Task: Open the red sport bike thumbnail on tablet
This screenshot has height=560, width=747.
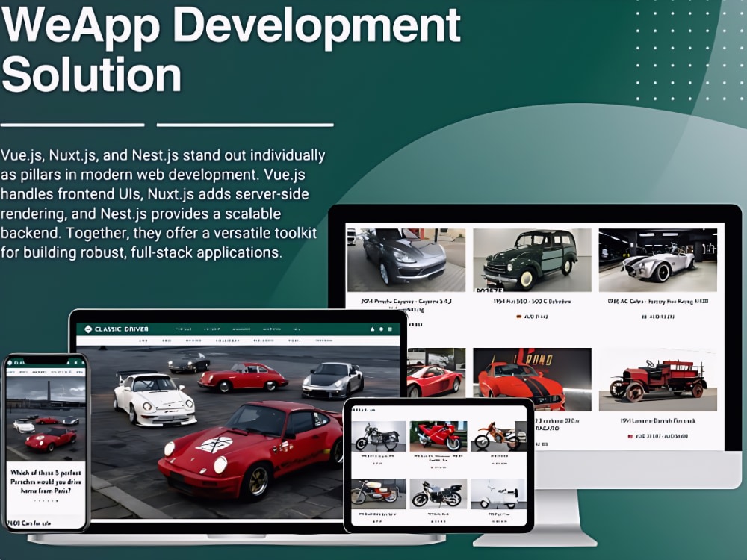Action: 438,436
